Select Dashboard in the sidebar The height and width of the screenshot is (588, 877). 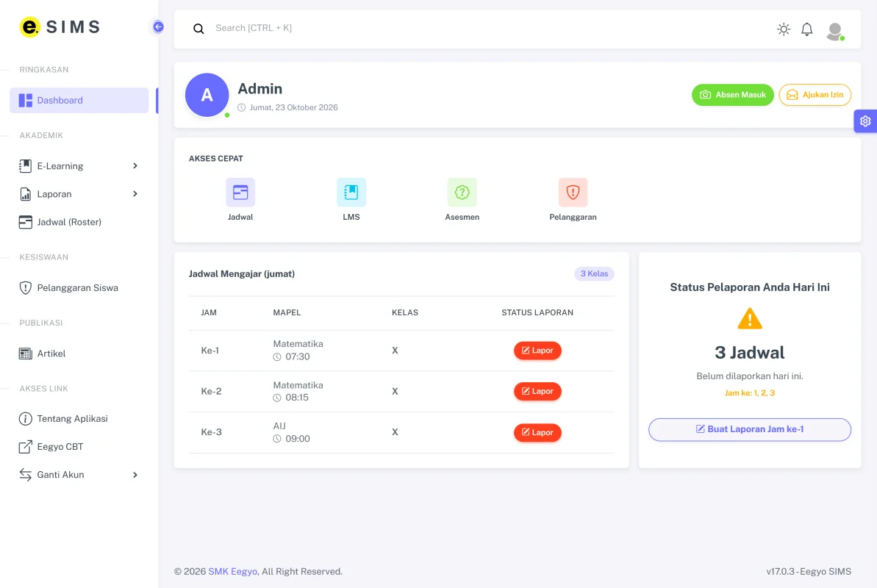pos(79,100)
